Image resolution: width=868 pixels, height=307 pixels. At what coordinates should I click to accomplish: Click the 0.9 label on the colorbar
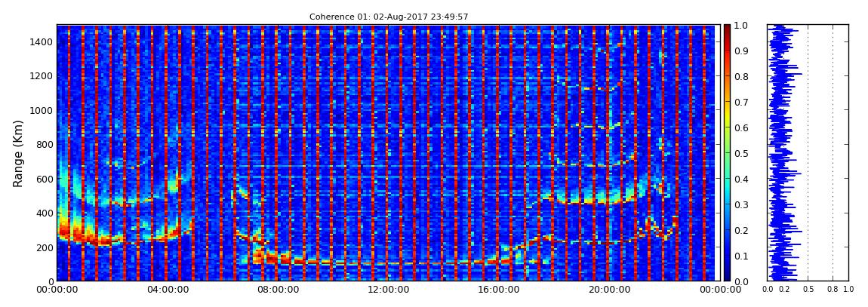pos(740,51)
